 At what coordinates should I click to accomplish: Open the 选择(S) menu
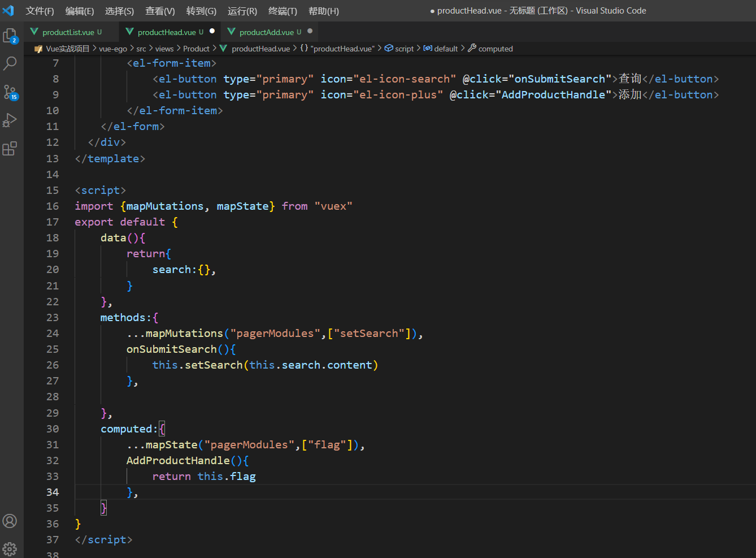click(x=120, y=11)
